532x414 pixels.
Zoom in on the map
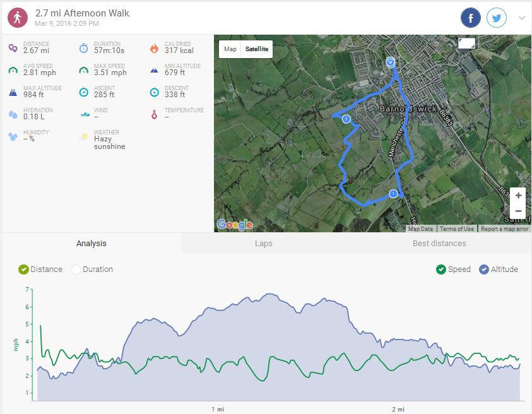(518, 196)
